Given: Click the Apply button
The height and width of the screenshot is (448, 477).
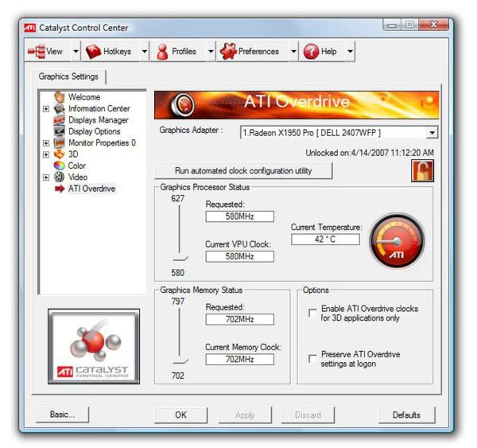Looking at the screenshot, I should pos(245,415).
